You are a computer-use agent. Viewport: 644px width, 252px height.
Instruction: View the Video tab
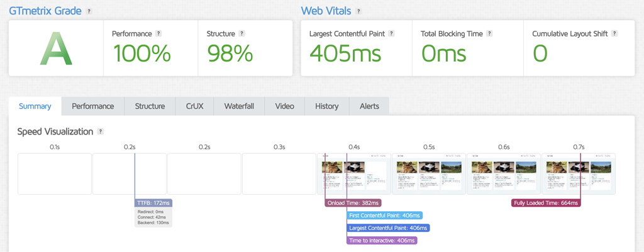[285, 106]
